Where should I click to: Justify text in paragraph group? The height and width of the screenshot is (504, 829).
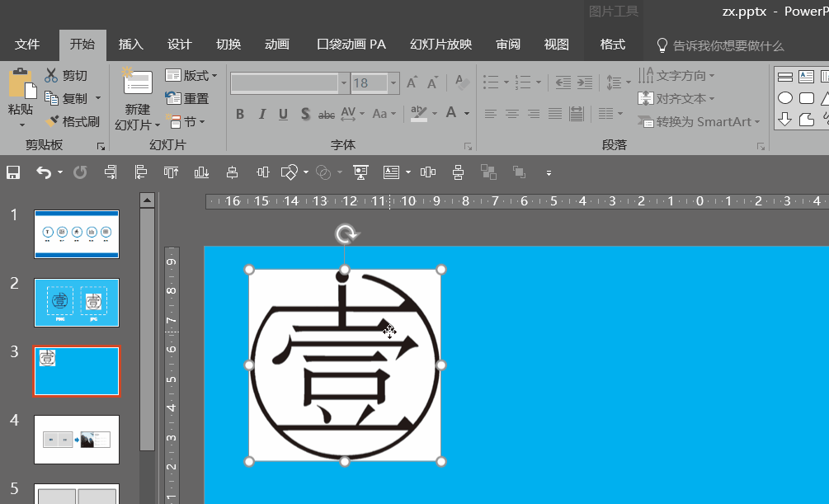point(554,114)
